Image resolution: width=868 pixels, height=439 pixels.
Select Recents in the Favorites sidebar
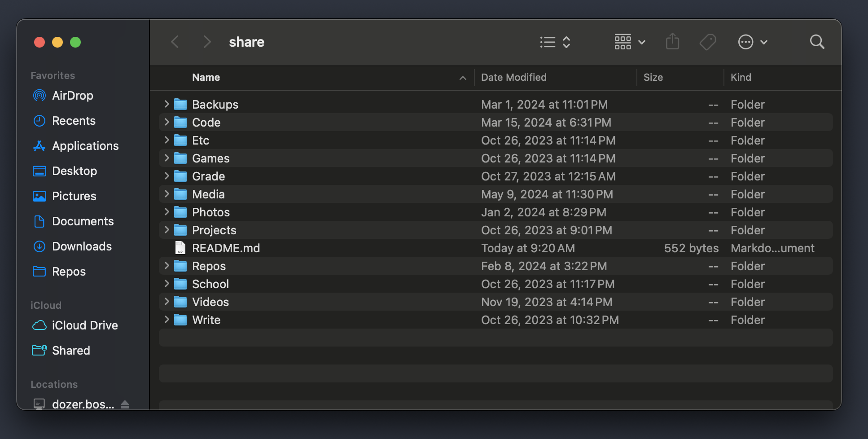click(74, 120)
